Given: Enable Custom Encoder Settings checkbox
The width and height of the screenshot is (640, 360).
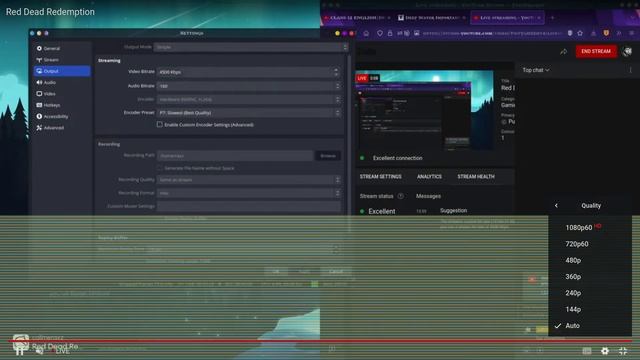Looking at the screenshot, I should (160, 124).
